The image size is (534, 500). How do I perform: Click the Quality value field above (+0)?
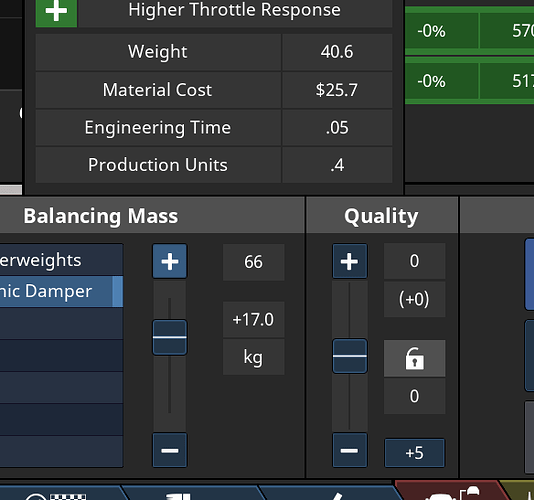point(414,261)
